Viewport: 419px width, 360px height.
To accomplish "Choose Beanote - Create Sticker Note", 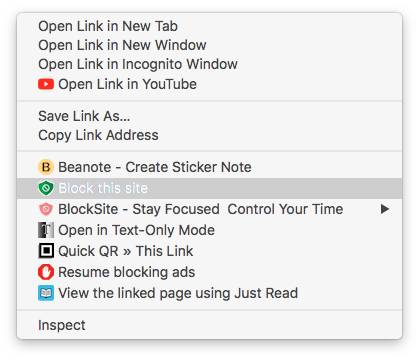I will click(209, 167).
